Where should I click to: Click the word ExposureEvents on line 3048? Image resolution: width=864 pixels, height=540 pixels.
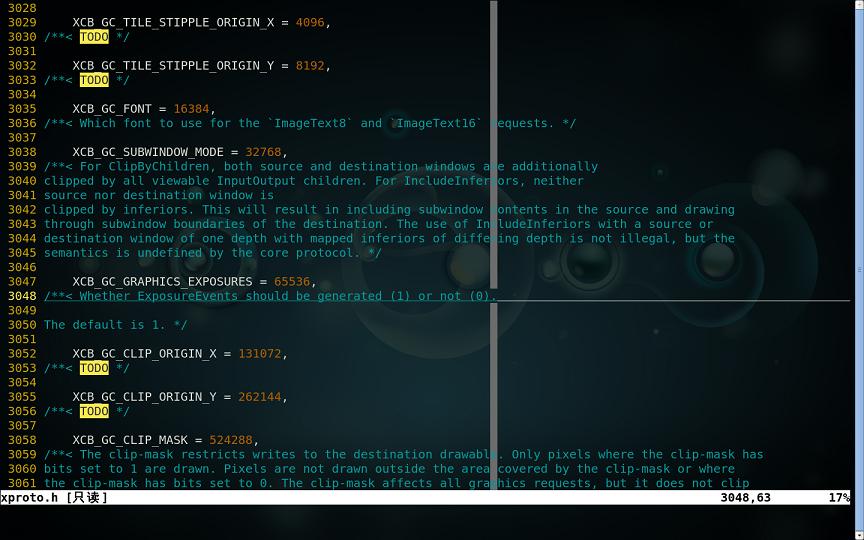[187, 296]
